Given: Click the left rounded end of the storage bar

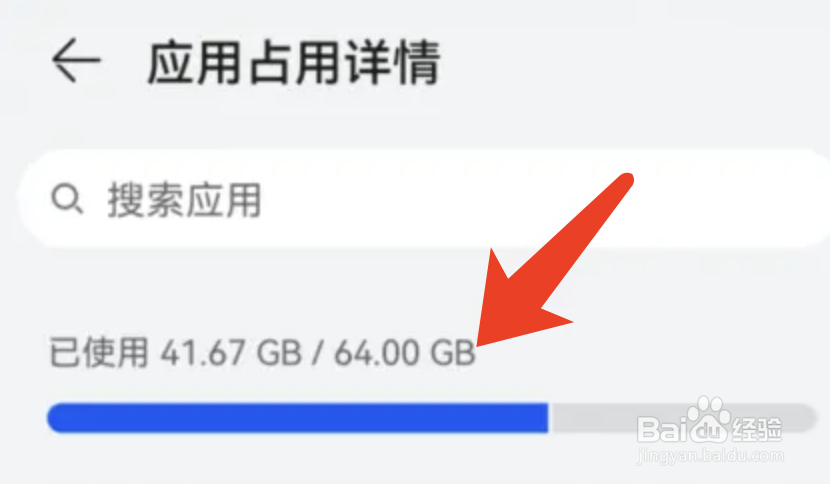Looking at the screenshot, I should (57, 418).
